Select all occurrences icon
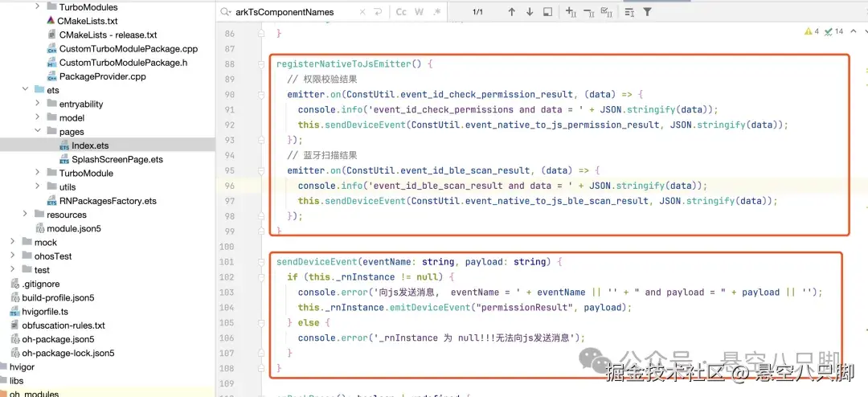The width and height of the screenshot is (868, 397). coord(606,11)
